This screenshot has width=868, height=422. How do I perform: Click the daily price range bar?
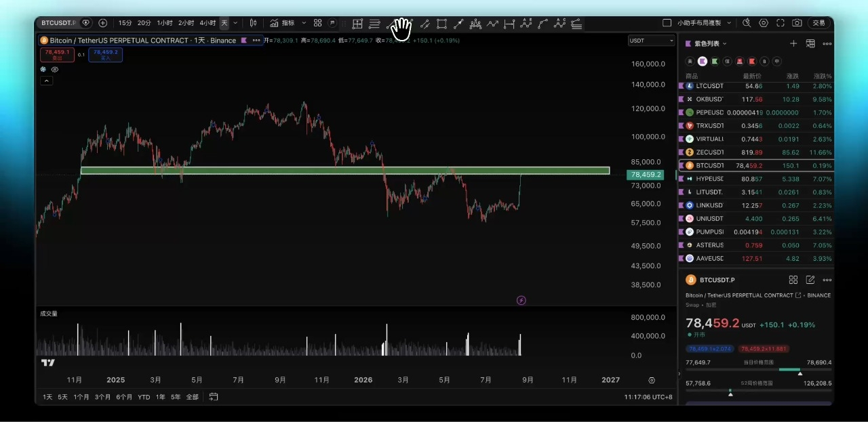758,370
